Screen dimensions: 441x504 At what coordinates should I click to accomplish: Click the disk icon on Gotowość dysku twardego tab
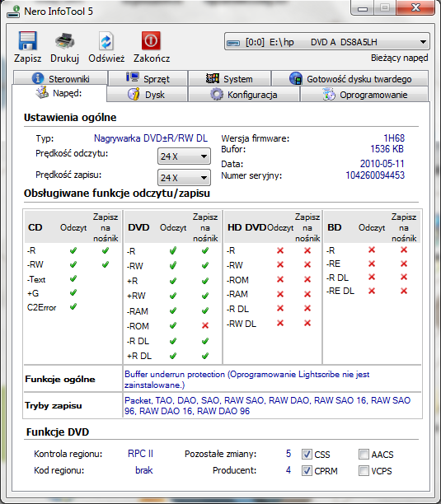point(296,78)
